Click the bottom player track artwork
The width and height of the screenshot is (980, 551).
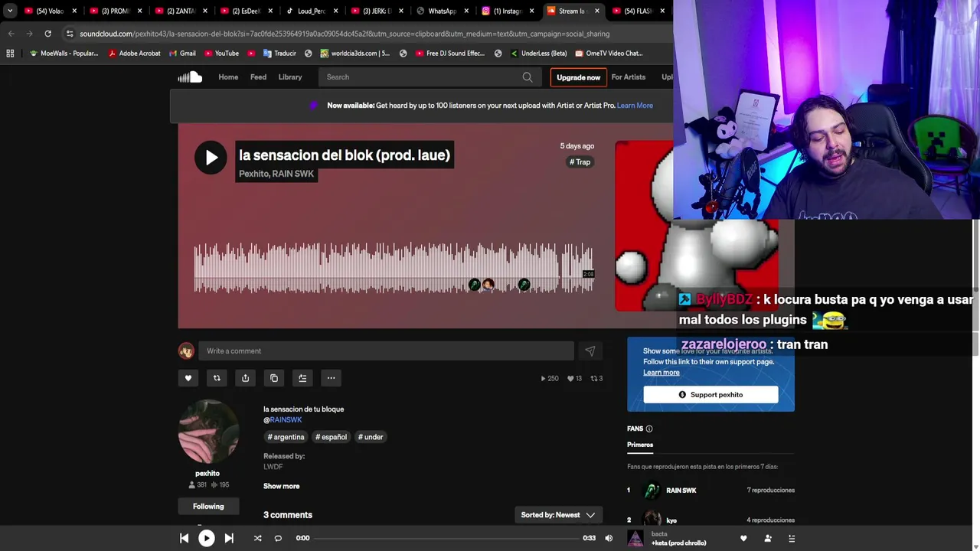635,539
